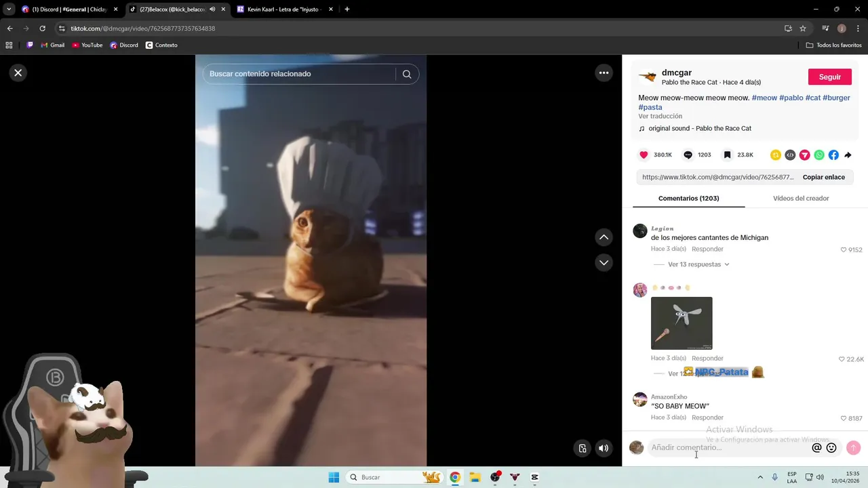
Task: Repost the video with the yellow repost icon
Action: 776,155
